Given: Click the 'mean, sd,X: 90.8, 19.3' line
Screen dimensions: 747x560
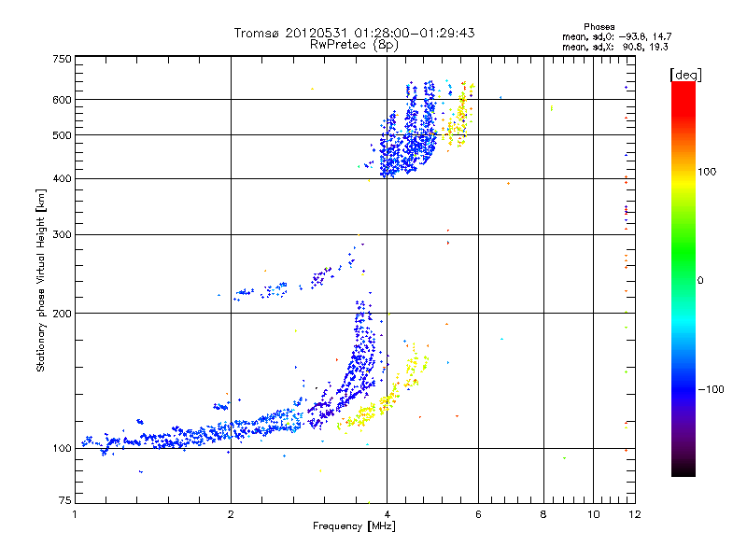Looking at the screenshot, I should pos(615,47).
